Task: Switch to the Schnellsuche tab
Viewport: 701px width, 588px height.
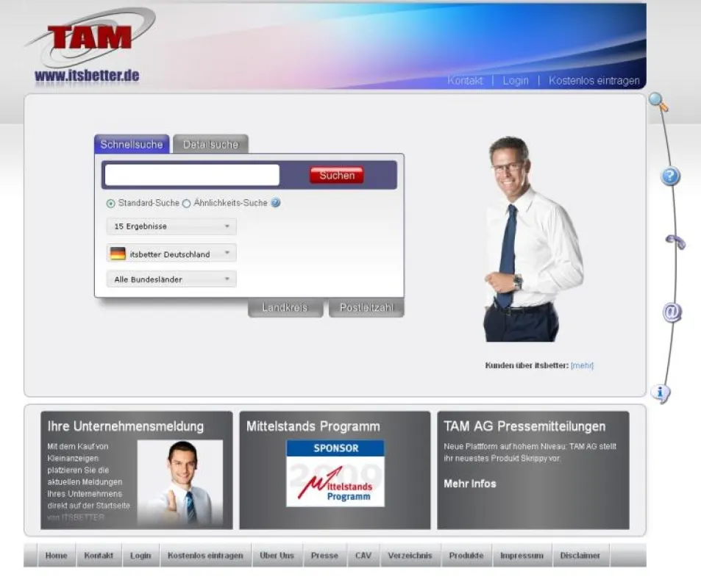Action: (132, 144)
